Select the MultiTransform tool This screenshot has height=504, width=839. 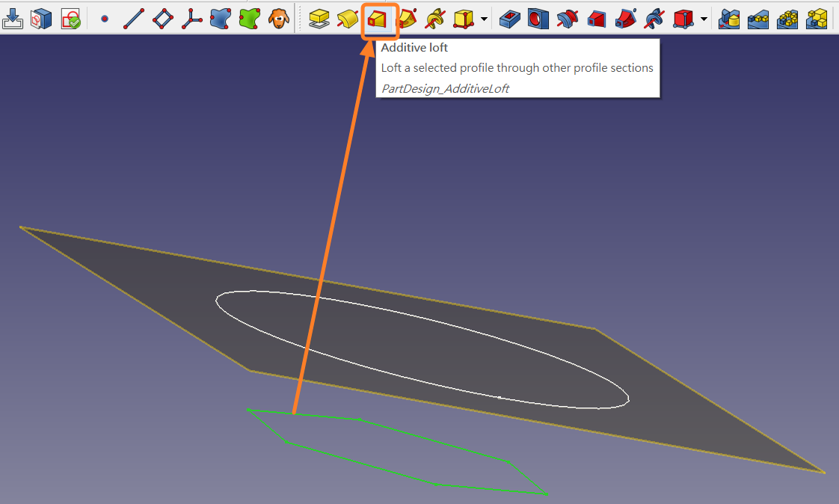[817, 19]
